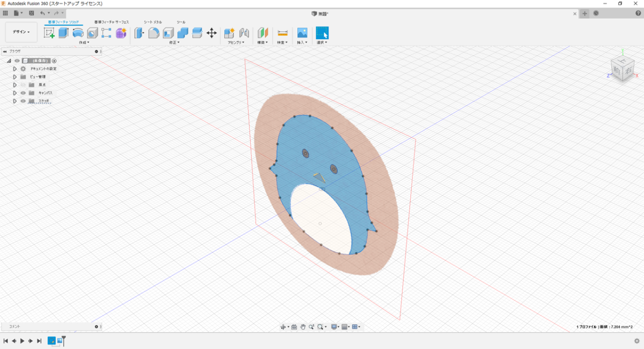Select the Extrude tool

(63, 33)
